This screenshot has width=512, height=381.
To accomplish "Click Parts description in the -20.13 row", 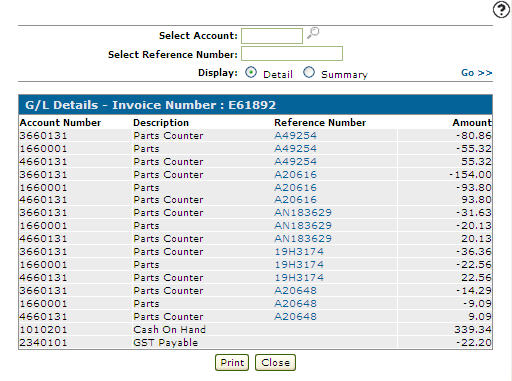I will coord(146,225).
